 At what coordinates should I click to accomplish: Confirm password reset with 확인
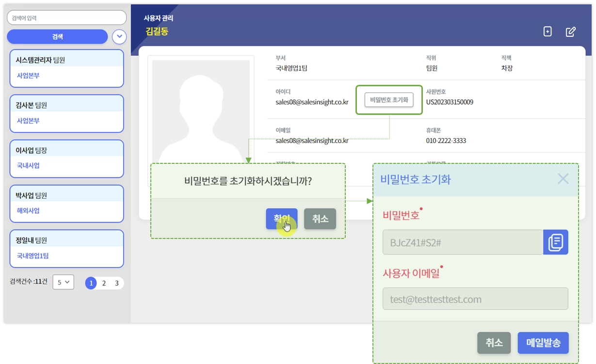coord(282,219)
